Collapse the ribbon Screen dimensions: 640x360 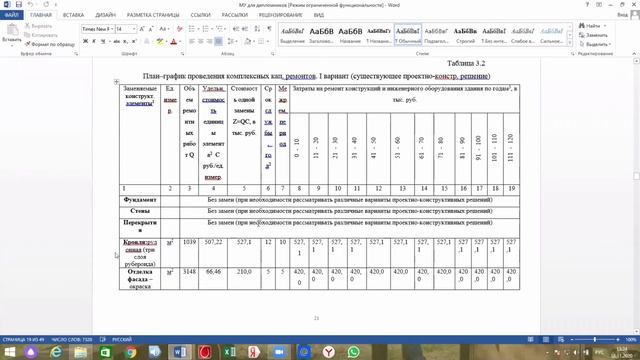coord(634,53)
